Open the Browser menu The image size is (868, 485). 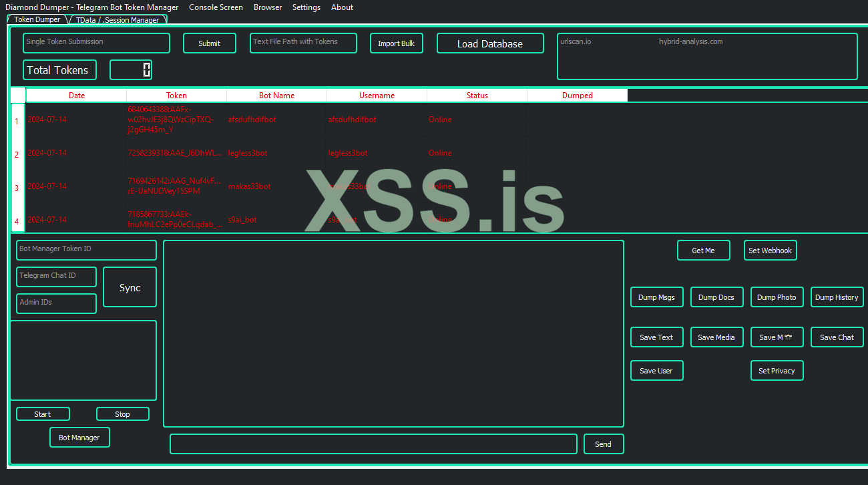click(x=268, y=7)
